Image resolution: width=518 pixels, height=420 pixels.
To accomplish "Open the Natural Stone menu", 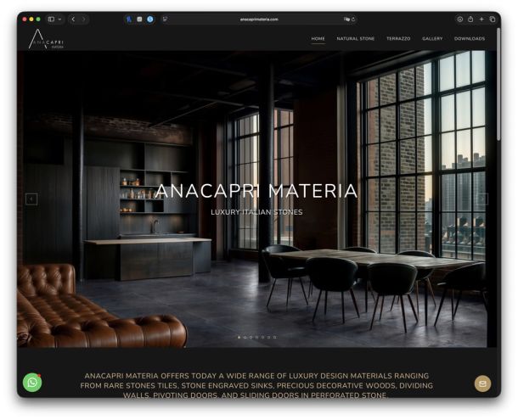I will (355, 38).
